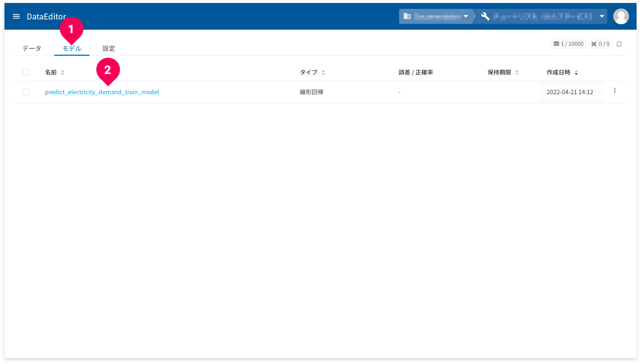Click the 1 / 10000 table count badge
641x364 pixels.
(568, 44)
